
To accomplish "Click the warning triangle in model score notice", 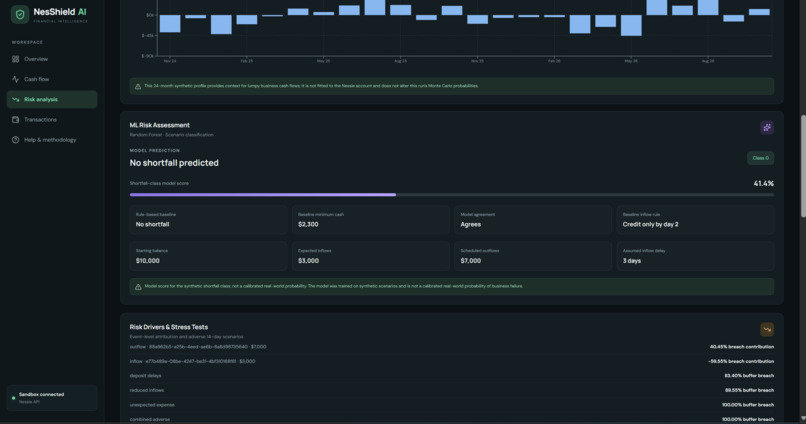I will point(138,287).
